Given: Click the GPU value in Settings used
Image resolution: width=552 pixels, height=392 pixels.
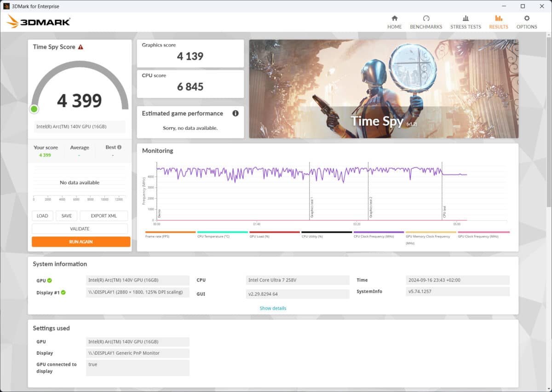Looking at the screenshot, I should (138, 342).
